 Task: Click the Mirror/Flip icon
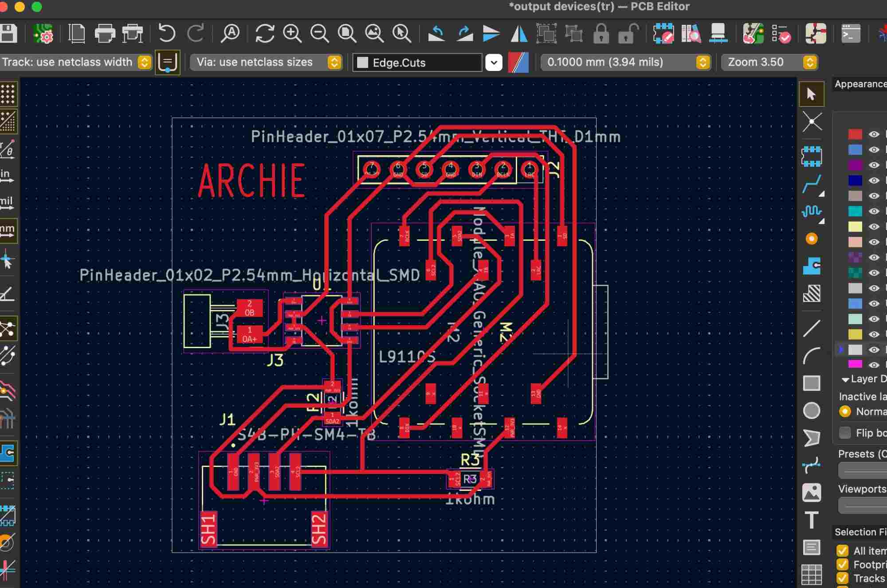(519, 34)
